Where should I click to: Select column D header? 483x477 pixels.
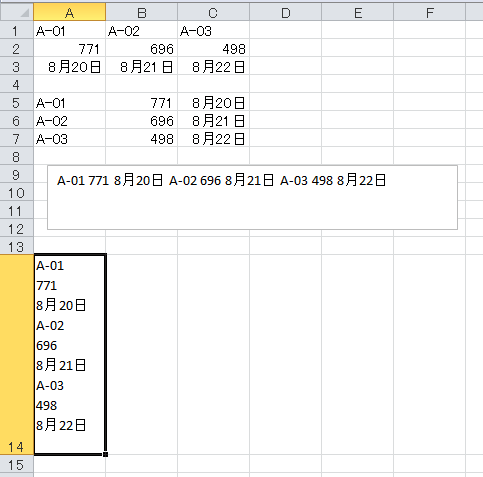tap(286, 12)
